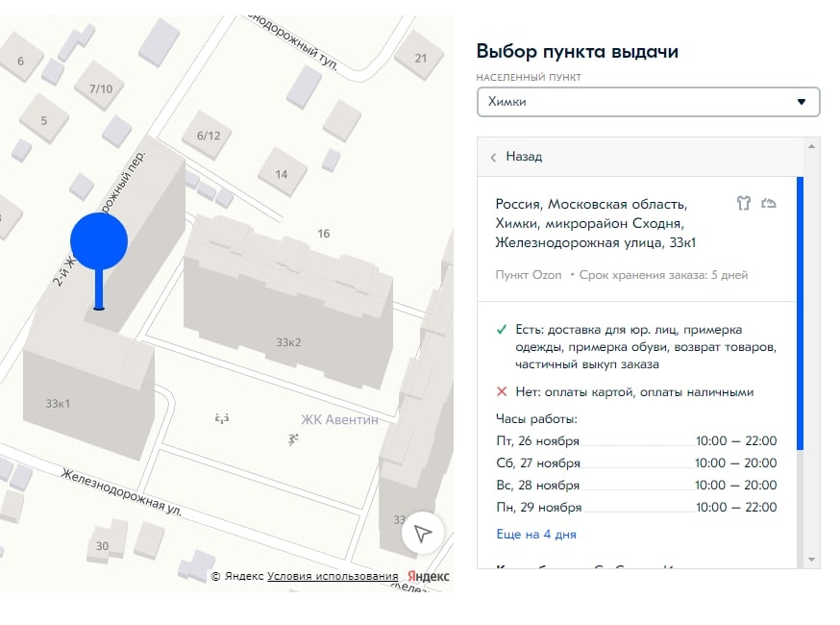Click the clothing fitting shirt icon
The width and height of the screenshot is (840, 625).
point(744,203)
